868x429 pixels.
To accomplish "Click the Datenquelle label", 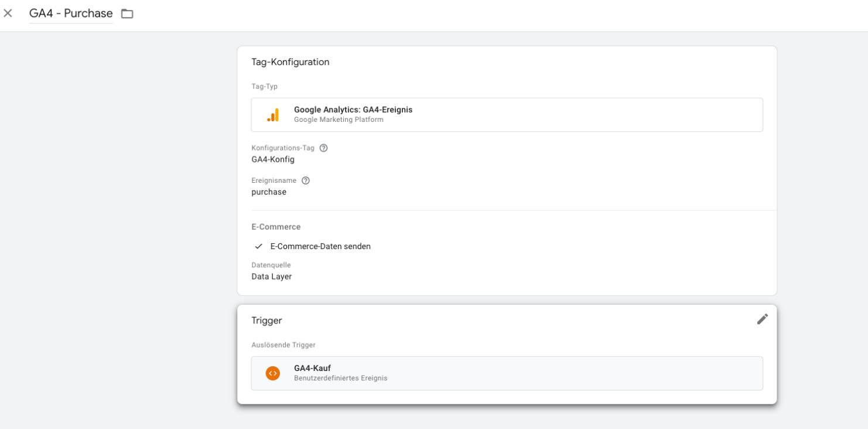I will pos(271,265).
